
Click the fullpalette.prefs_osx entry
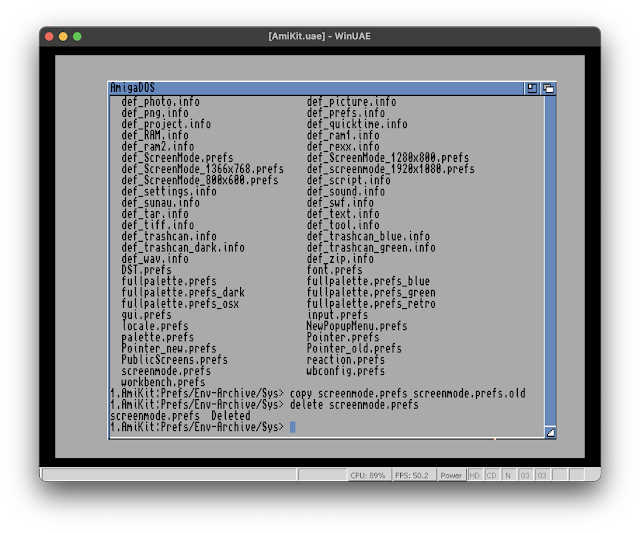[180, 304]
